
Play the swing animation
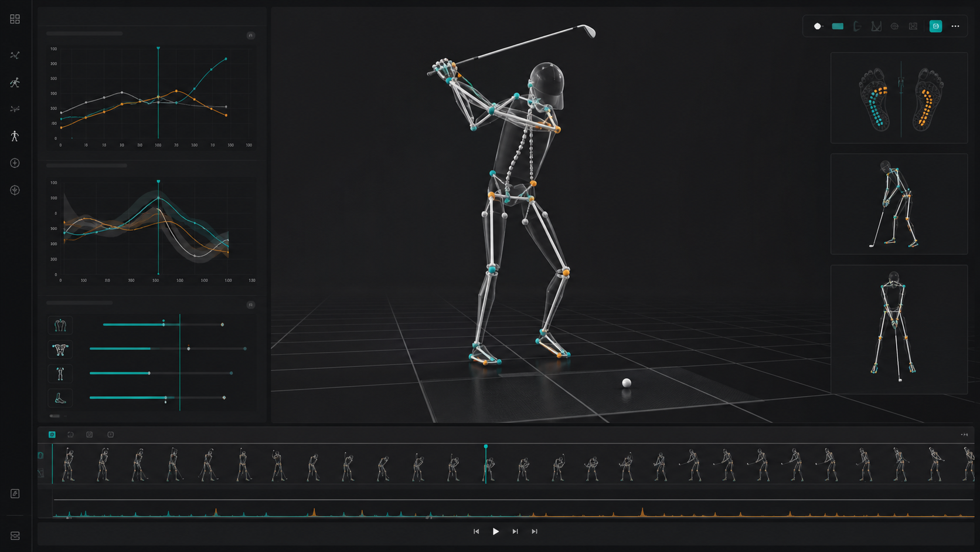point(496,531)
